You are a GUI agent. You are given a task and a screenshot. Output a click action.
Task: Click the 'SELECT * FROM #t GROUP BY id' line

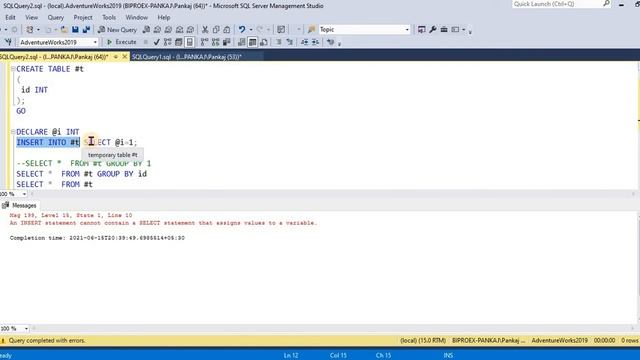point(82,174)
